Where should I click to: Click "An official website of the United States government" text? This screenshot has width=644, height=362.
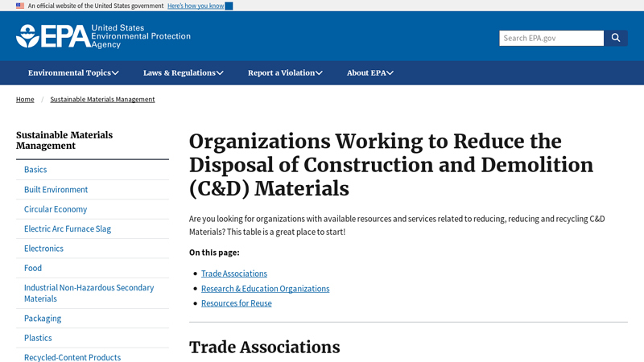pos(96,6)
